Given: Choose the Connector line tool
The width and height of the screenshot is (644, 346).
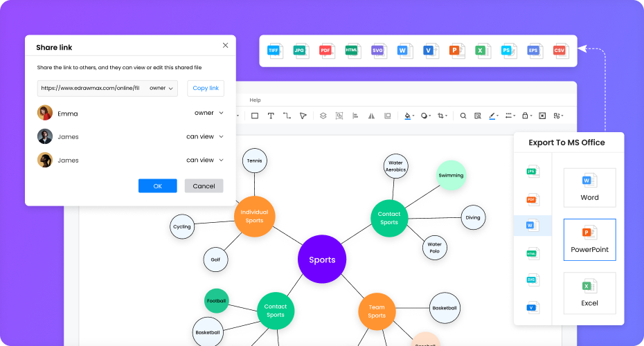Looking at the screenshot, I should point(287,116).
